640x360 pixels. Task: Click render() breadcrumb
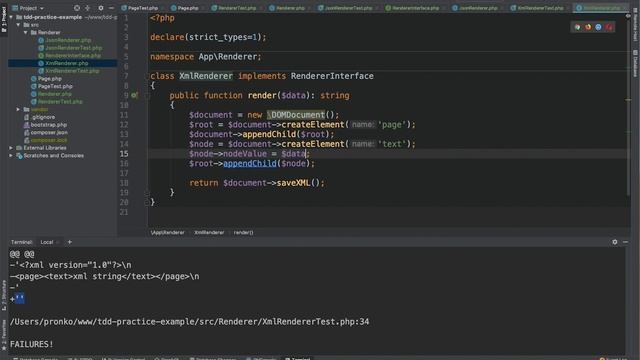[243, 233]
